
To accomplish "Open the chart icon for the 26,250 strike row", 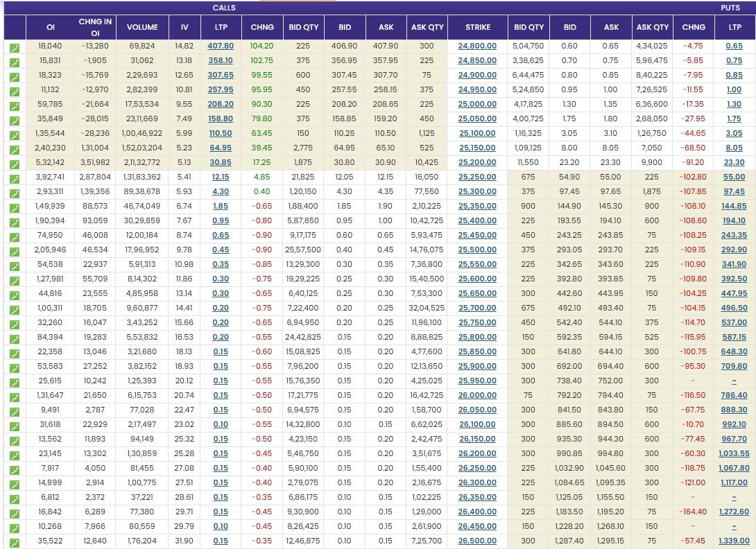I will pyautogui.click(x=15, y=469).
